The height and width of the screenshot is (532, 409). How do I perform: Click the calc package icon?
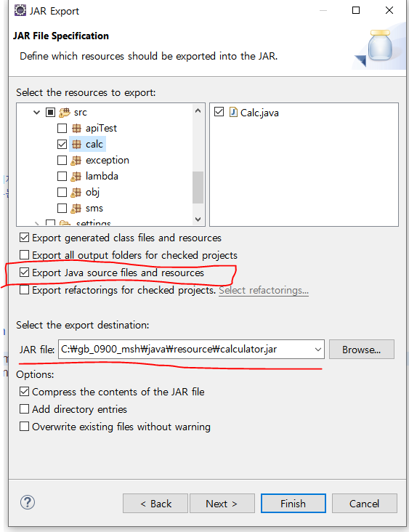pyautogui.click(x=76, y=144)
